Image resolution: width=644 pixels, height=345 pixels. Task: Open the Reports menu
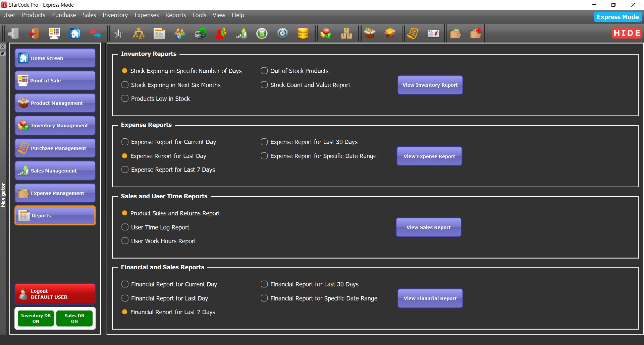[x=175, y=15]
